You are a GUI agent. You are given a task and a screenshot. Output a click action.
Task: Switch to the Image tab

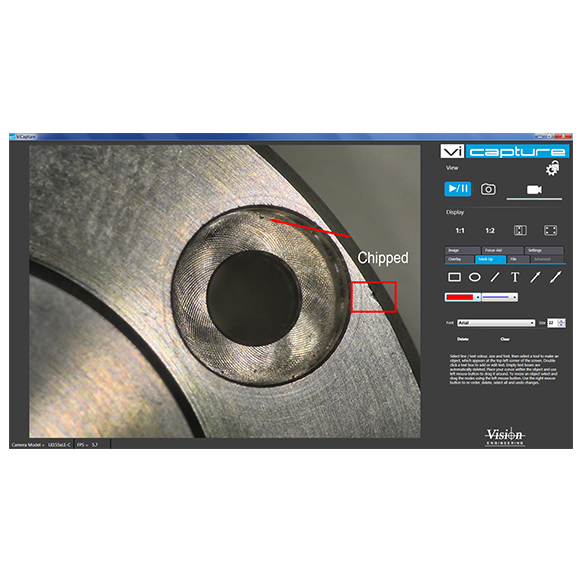[462, 250]
